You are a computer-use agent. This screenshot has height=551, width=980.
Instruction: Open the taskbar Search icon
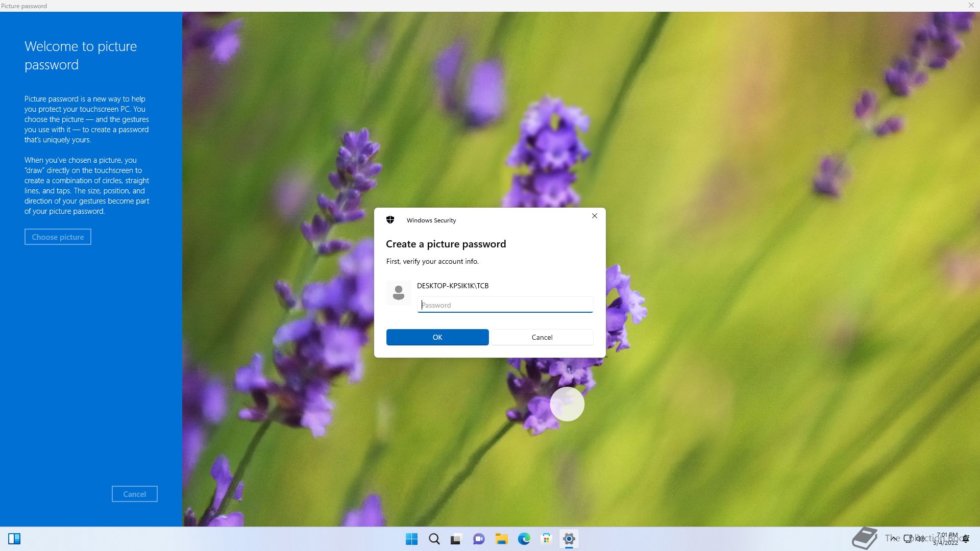[x=434, y=539]
